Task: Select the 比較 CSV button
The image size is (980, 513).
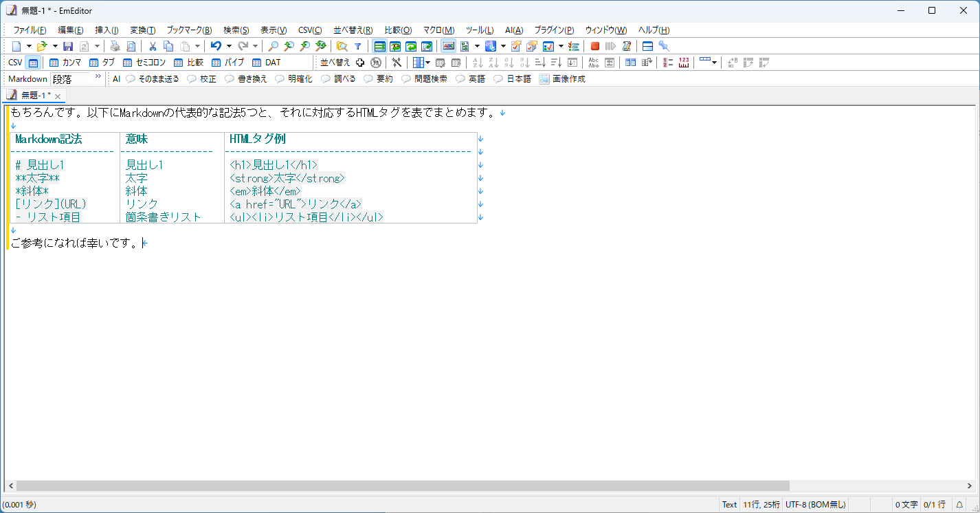Action: point(189,63)
